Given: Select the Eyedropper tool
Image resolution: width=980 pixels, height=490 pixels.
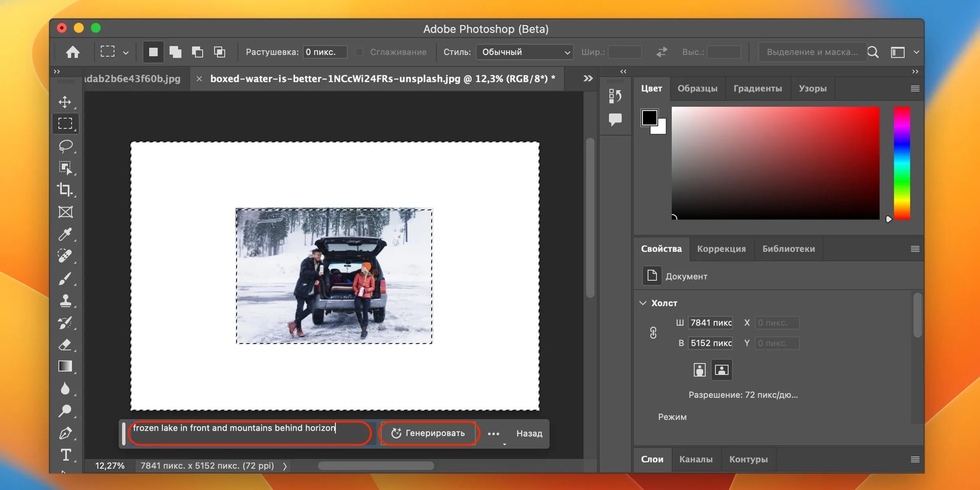Looking at the screenshot, I should [x=65, y=234].
